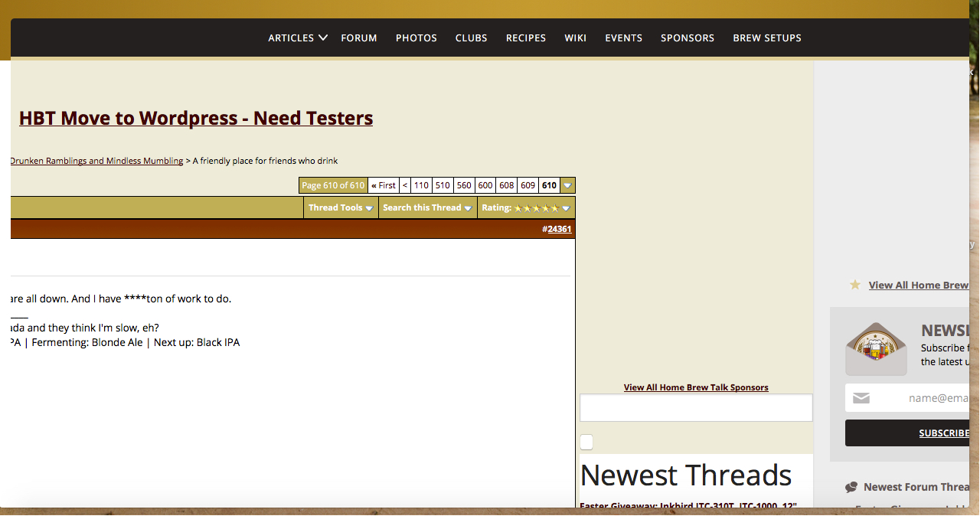Click the mail icon in email field

pyautogui.click(x=861, y=398)
